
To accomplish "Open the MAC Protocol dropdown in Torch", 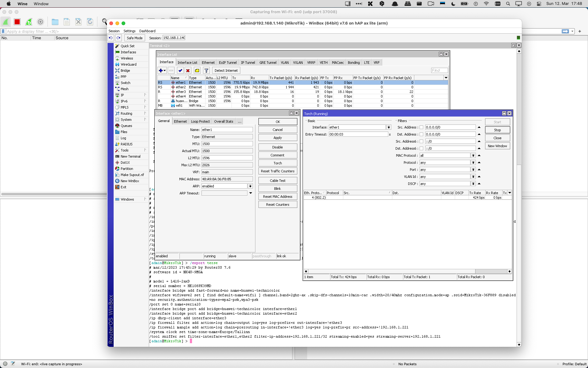I will coord(473,155).
